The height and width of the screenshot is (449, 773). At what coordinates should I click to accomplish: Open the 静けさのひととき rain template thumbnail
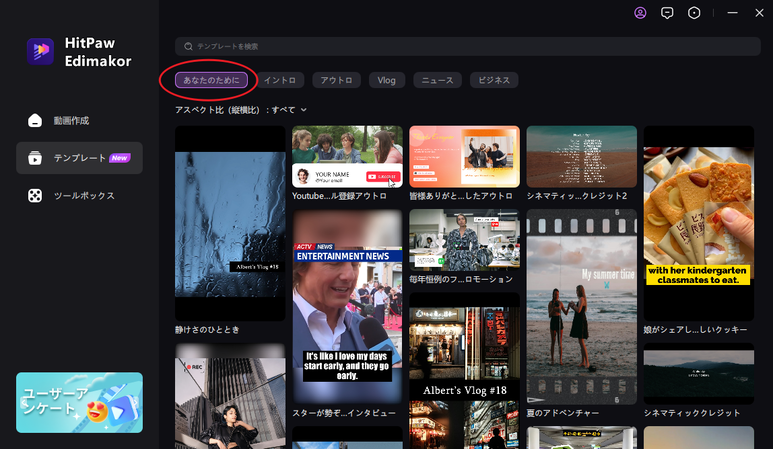230,222
